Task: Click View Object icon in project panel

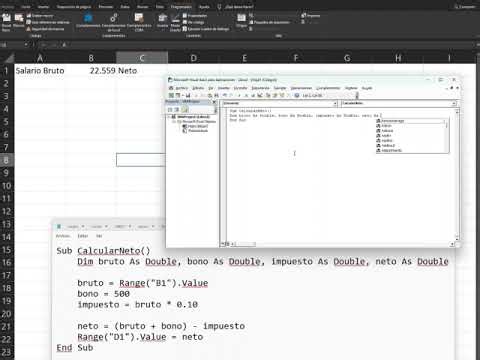Action: 177,109
